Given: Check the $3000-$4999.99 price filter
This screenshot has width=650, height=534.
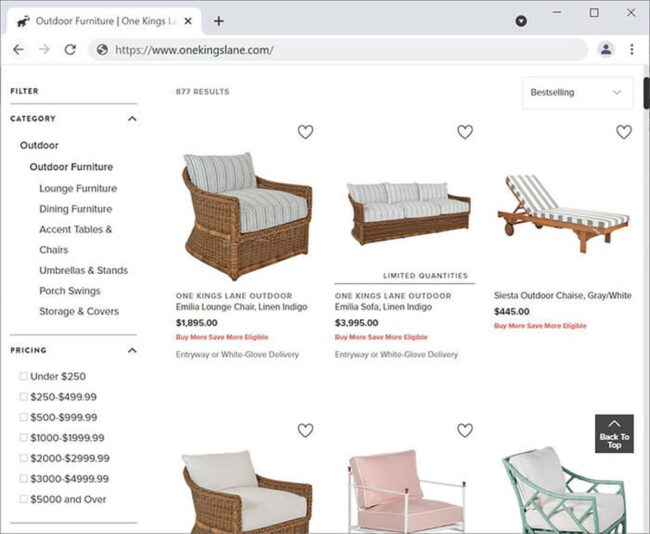Looking at the screenshot, I should tap(24, 478).
